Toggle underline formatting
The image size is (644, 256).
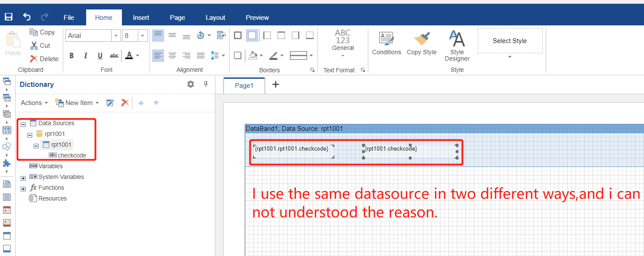coord(100,56)
